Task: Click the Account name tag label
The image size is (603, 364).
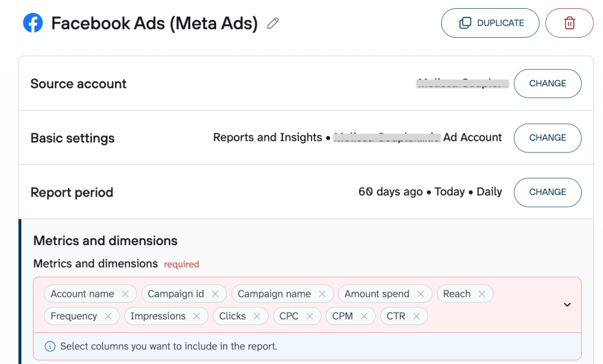Action: point(82,294)
